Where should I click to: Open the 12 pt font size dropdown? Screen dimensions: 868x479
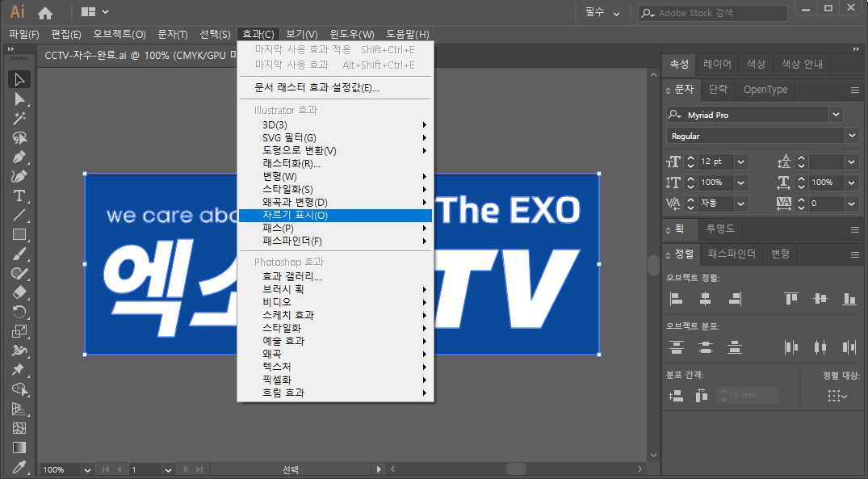click(x=740, y=162)
